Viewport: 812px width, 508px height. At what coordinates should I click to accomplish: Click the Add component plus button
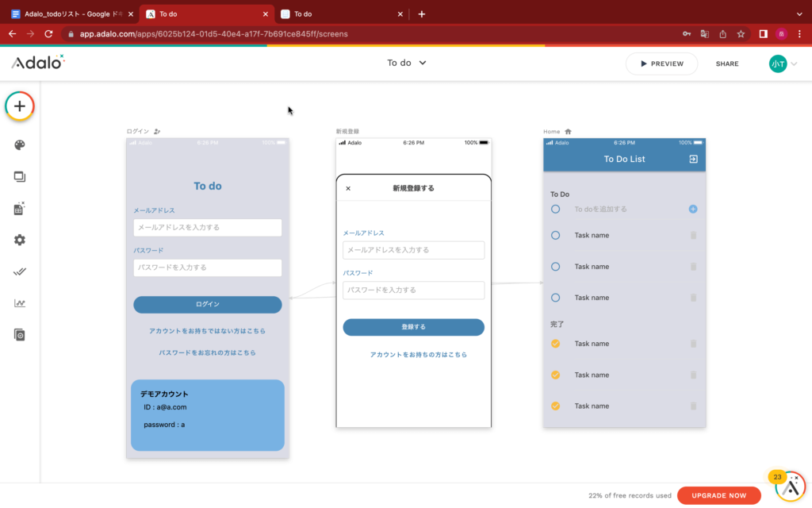pyautogui.click(x=20, y=106)
